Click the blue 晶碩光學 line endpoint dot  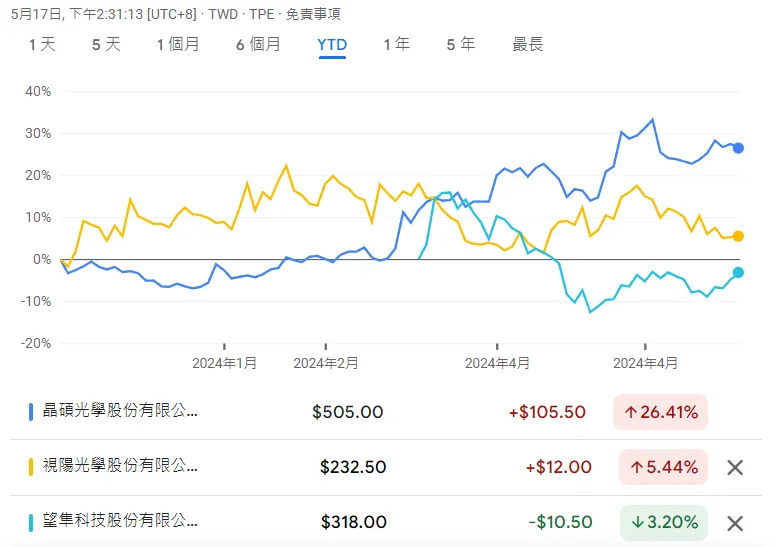[x=738, y=148]
